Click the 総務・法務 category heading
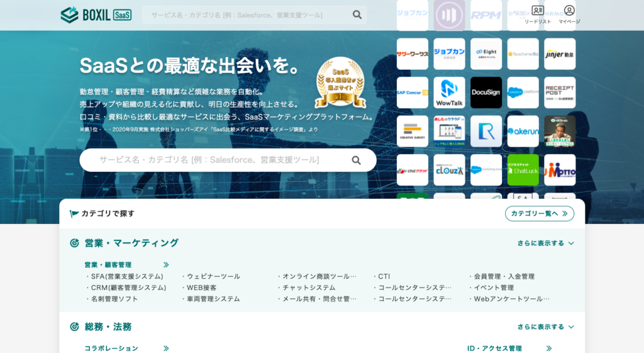Screen dimensions: 644x353 click(108, 327)
